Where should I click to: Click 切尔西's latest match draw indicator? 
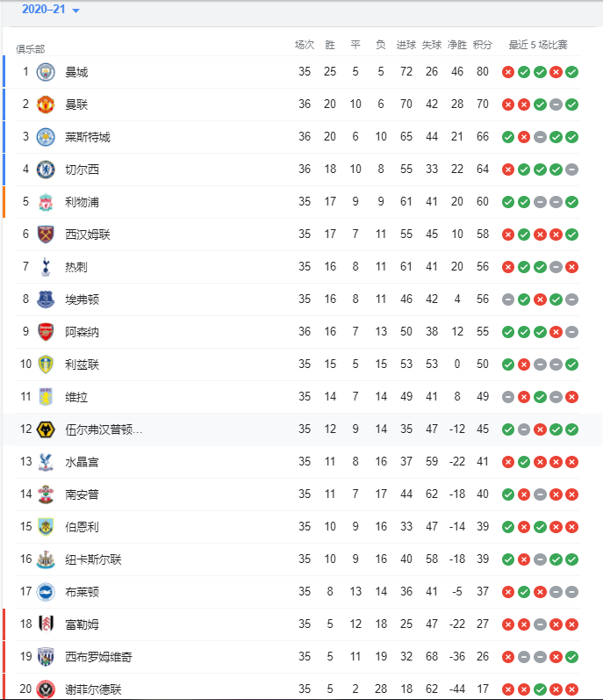[x=571, y=170]
